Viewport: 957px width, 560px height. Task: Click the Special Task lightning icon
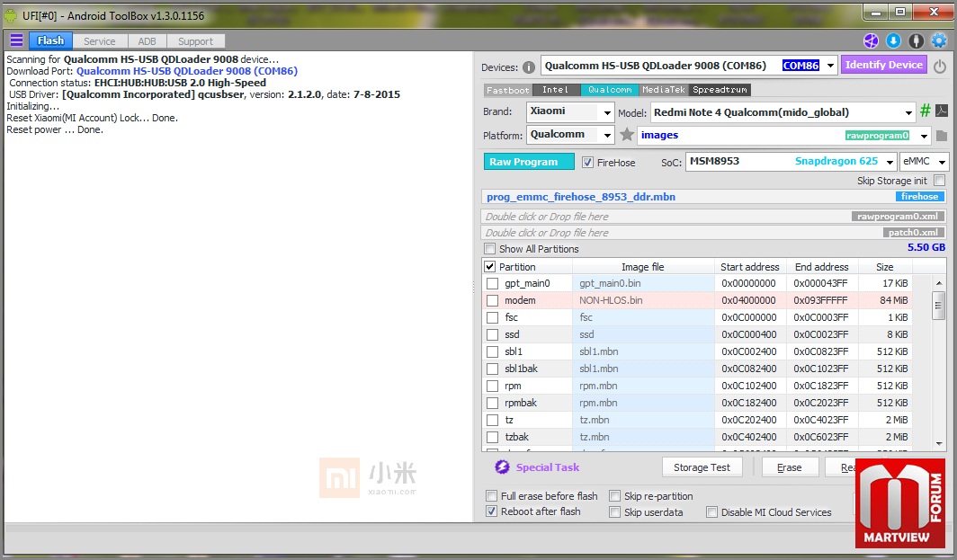[x=502, y=467]
